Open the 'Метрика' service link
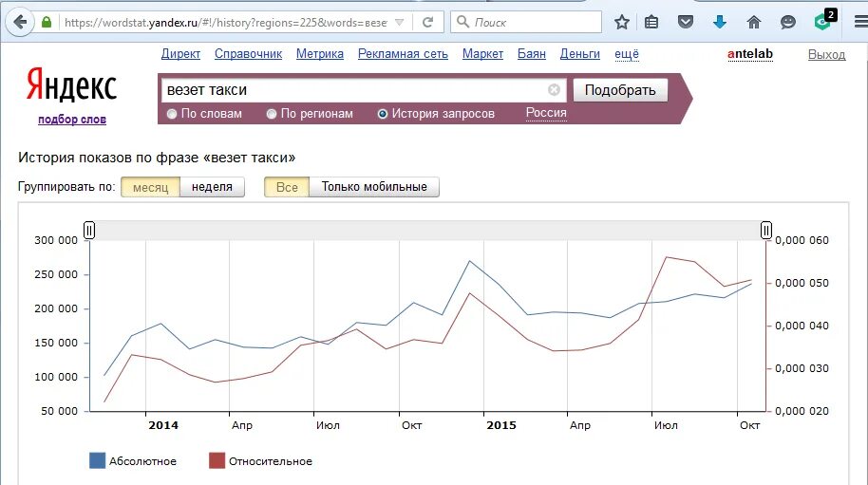The image size is (868, 485). (320, 54)
